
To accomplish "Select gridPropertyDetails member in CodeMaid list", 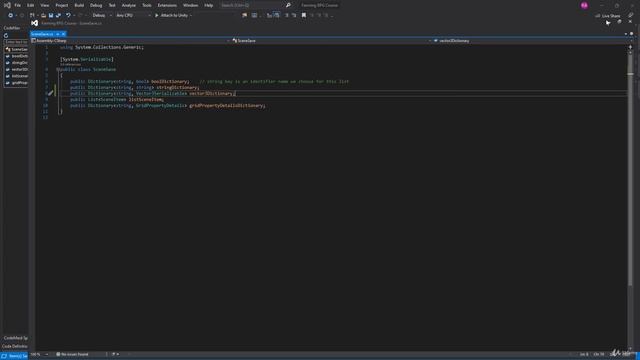I will pos(16,83).
